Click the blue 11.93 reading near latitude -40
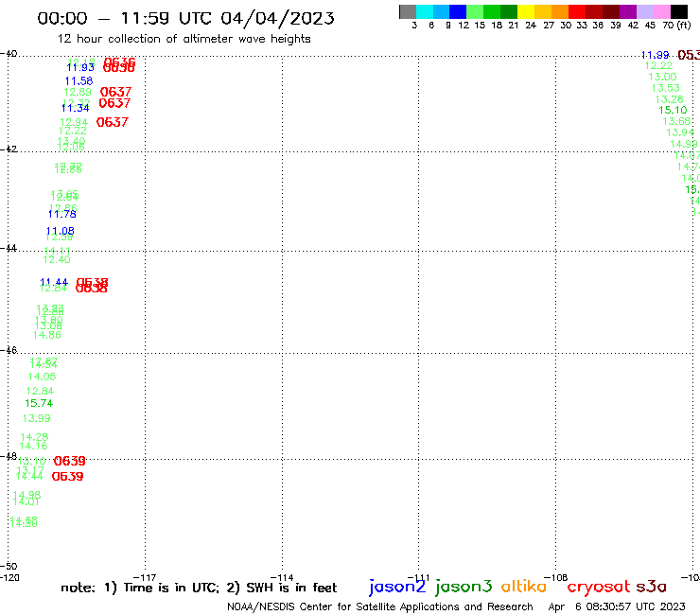The height and width of the screenshot is (615, 700). coord(80,67)
